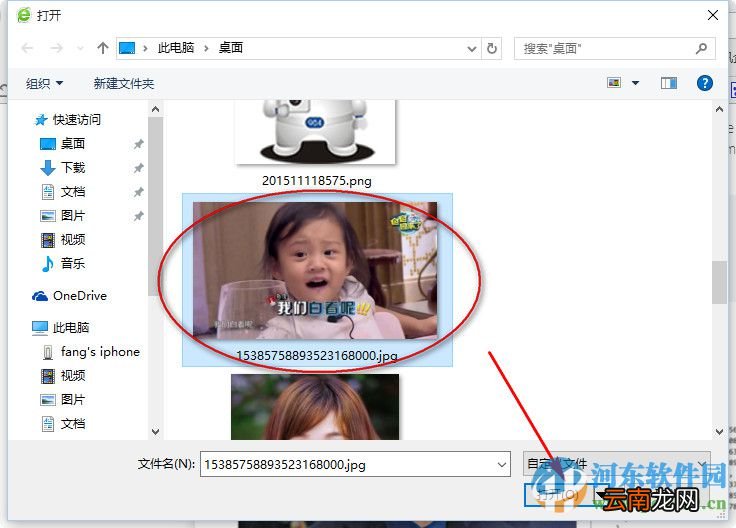Toggle the preview pane icon
The height and width of the screenshot is (528, 736).
[668, 83]
